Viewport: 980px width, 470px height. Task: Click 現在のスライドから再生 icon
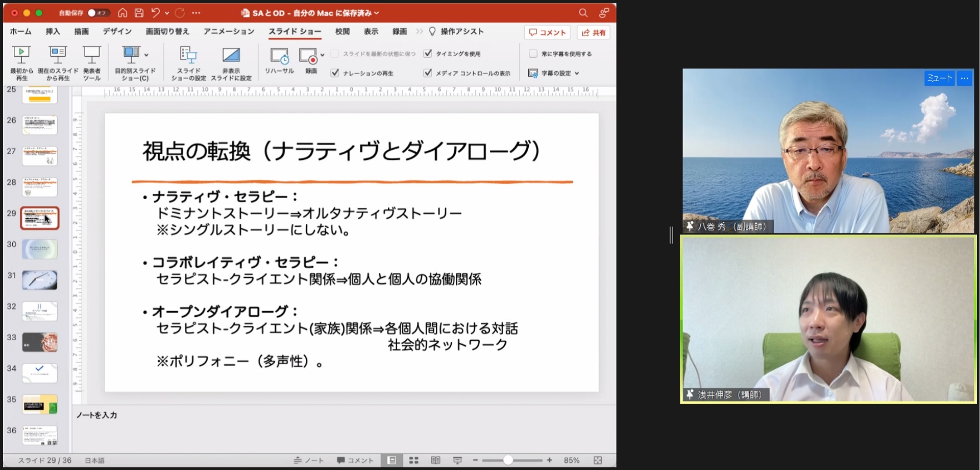58,54
